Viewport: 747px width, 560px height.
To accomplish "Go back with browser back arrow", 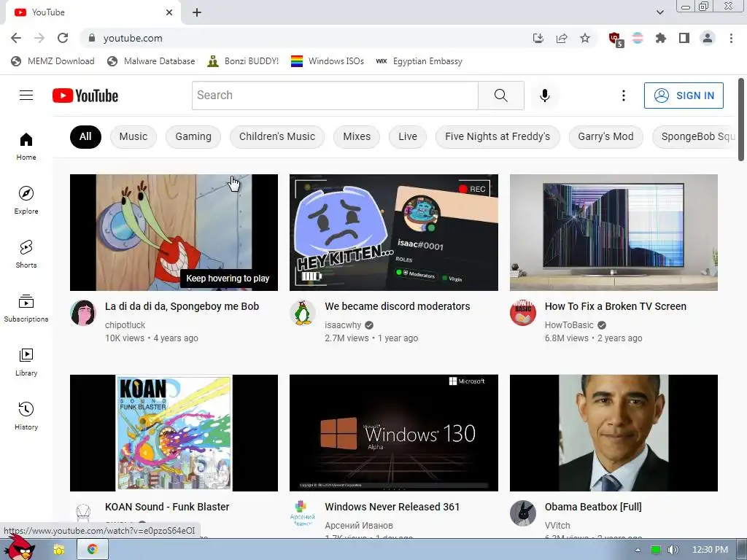I will (x=16, y=38).
